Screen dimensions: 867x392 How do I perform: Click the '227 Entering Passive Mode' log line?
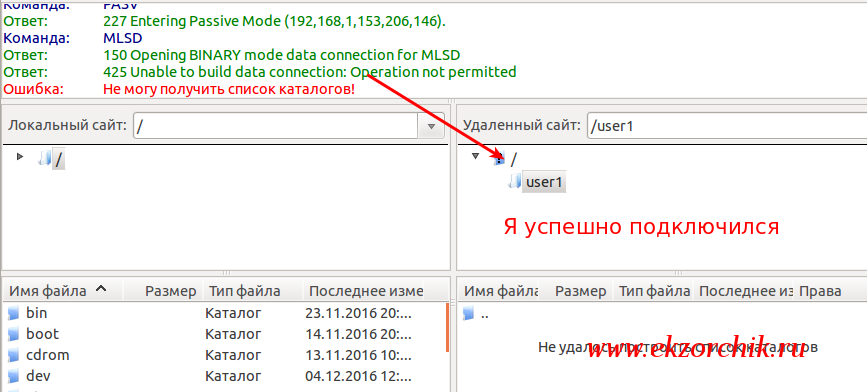[274, 22]
